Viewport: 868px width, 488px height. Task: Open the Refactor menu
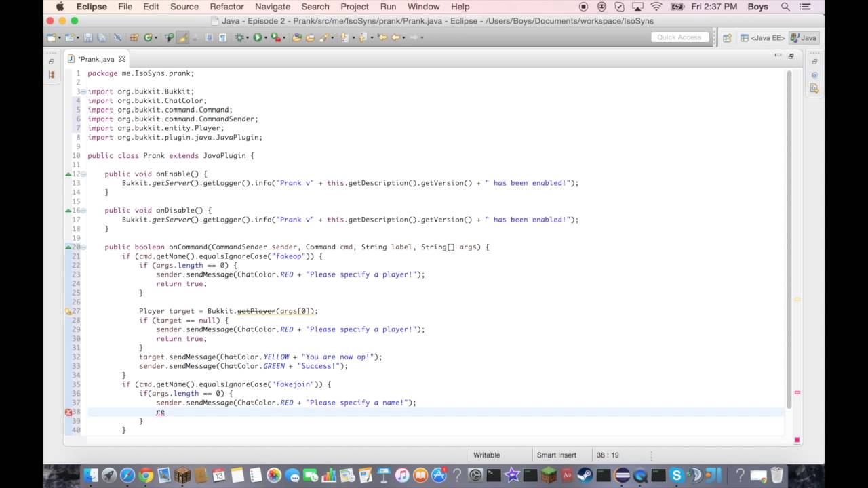point(226,7)
